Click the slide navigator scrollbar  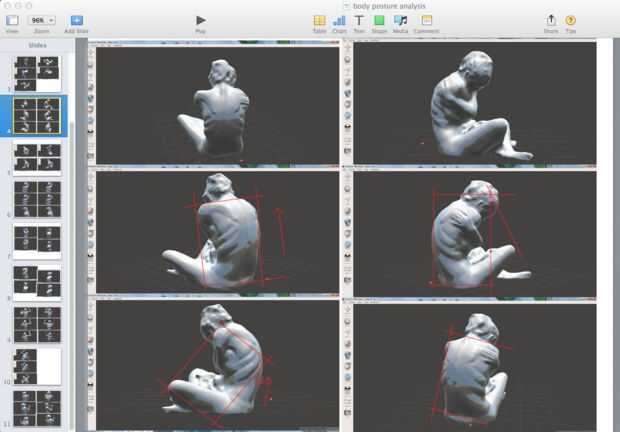(72, 277)
